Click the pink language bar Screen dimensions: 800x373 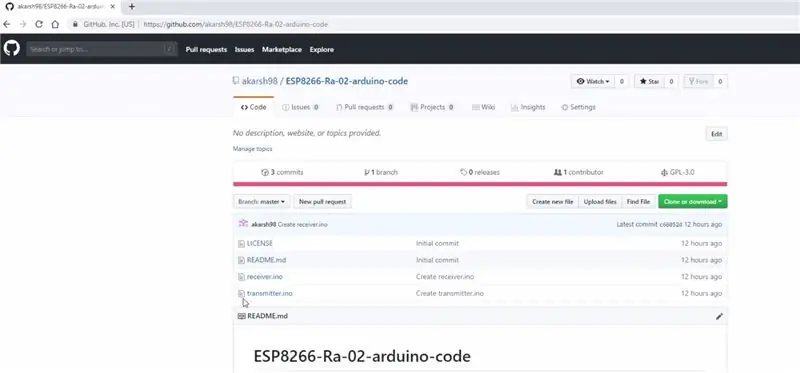click(x=480, y=184)
